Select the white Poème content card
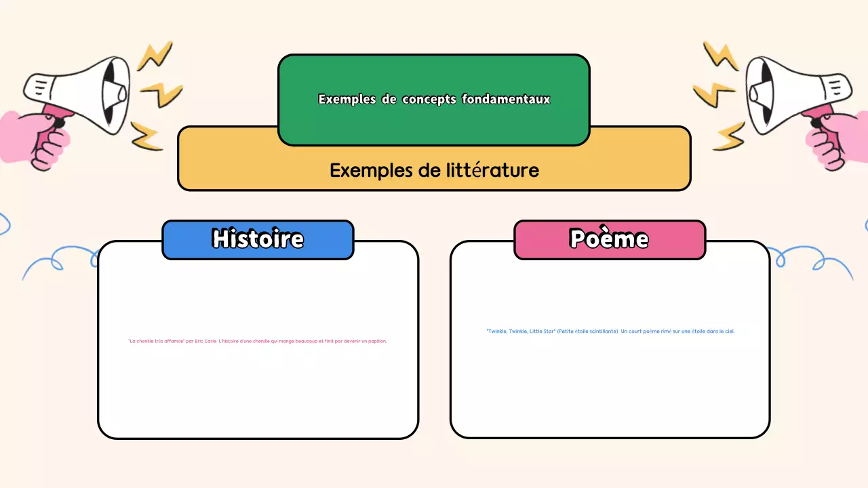Image resolution: width=868 pixels, height=488 pixels. (609, 393)
